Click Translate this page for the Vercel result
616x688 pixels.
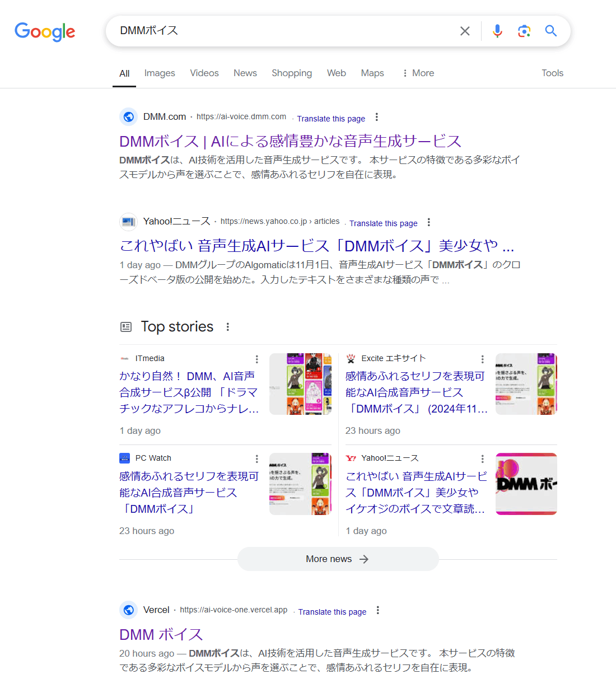pyautogui.click(x=332, y=612)
